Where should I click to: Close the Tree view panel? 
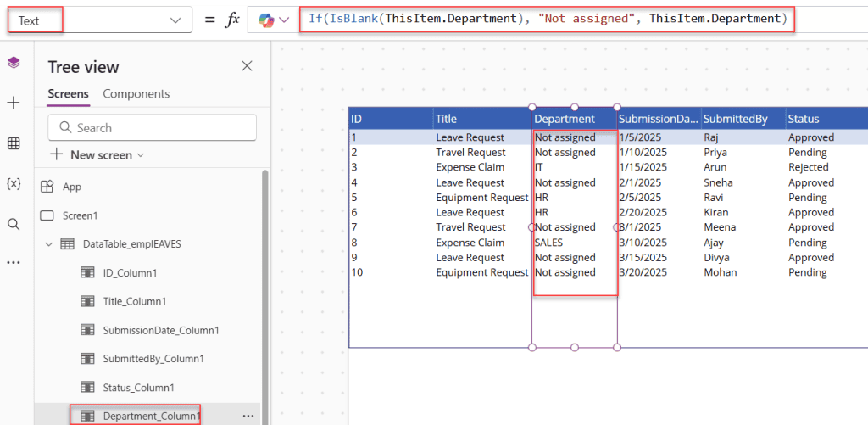[x=247, y=66]
